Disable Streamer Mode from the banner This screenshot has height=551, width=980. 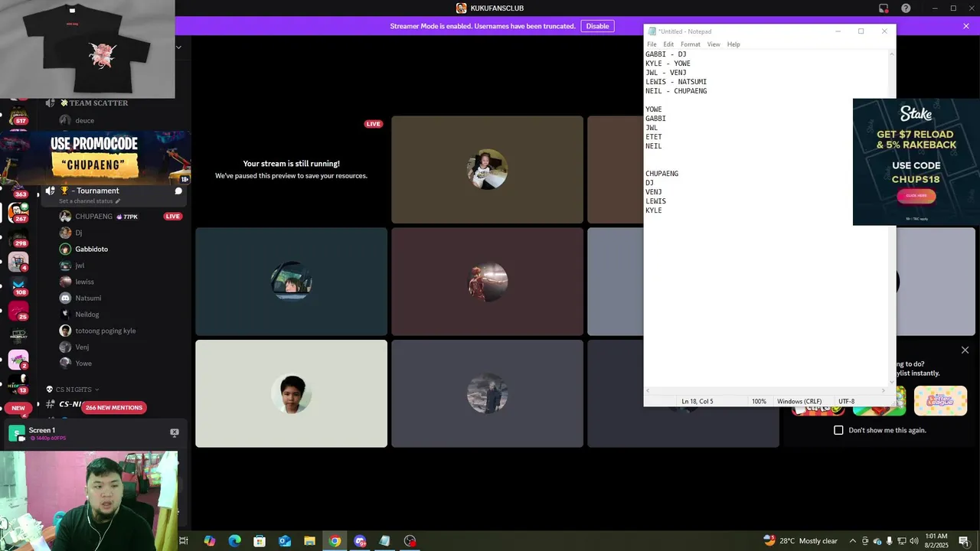click(x=597, y=26)
